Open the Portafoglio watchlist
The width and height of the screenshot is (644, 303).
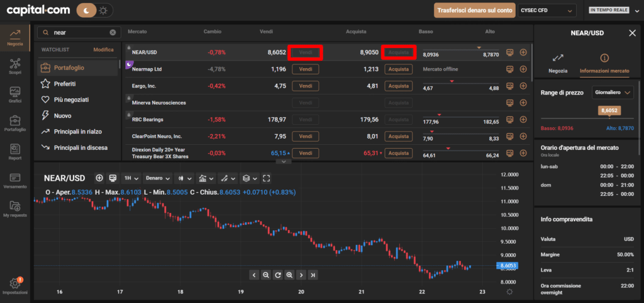tap(77, 67)
